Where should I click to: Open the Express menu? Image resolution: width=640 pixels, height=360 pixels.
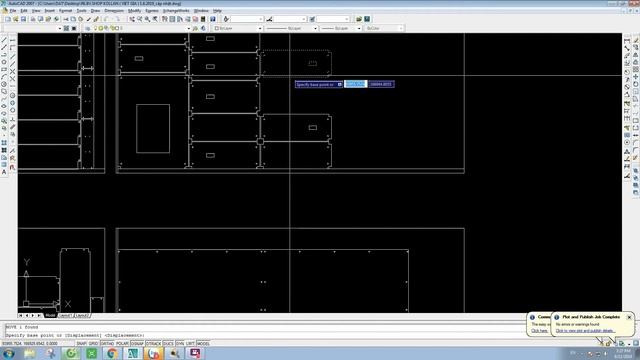click(x=151, y=11)
